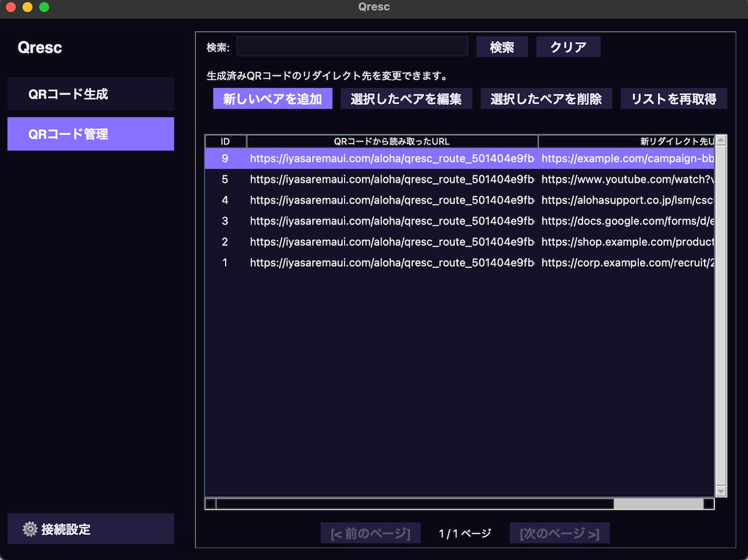
Task: Select the row with ID 2
Action: [x=460, y=242]
